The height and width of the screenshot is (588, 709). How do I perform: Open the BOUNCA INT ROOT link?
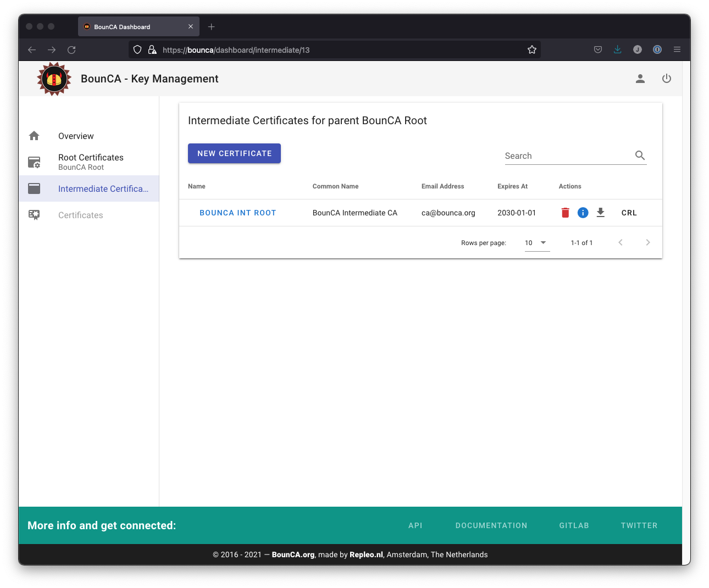pos(238,213)
